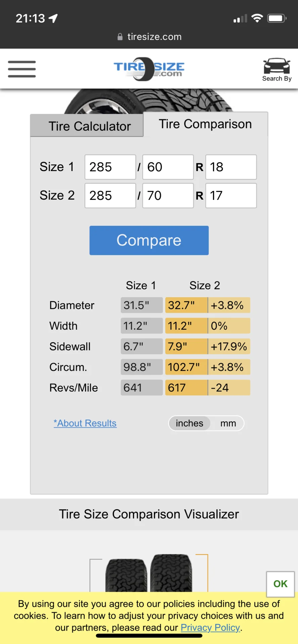Edit Size 1 aspect ratio field 60
The height and width of the screenshot is (644, 298).
(x=168, y=167)
